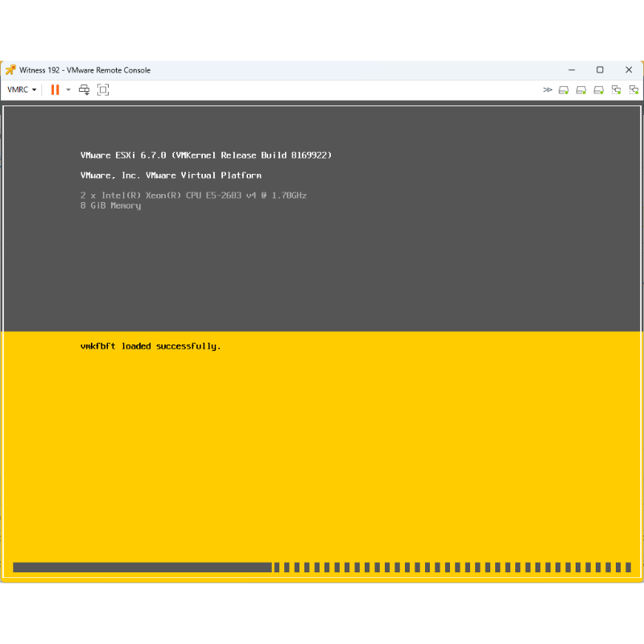Image resolution: width=644 pixels, height=644 pixels.
Task: Send Ctrl+Alt+Del to the virtual machine
Action: (84, 89)
